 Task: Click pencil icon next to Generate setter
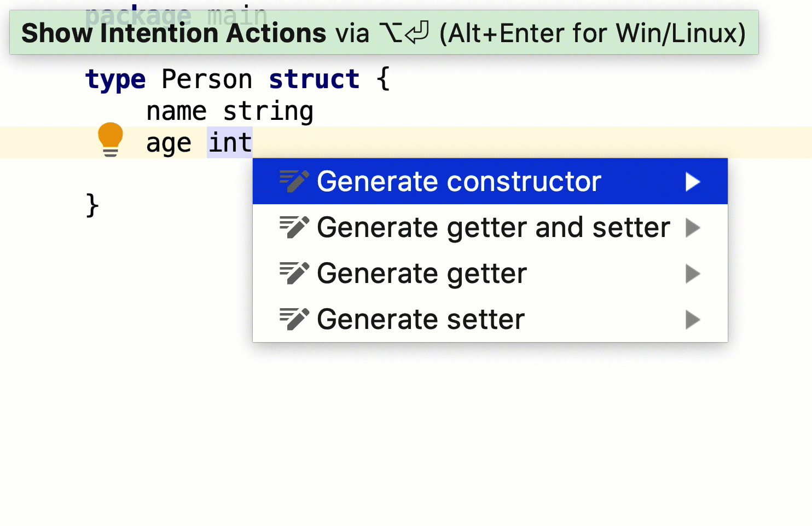[x=294, y=319]
